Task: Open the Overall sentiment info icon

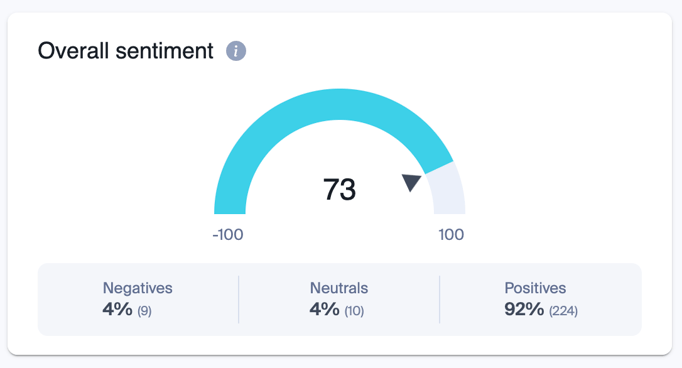Action: 236,51
